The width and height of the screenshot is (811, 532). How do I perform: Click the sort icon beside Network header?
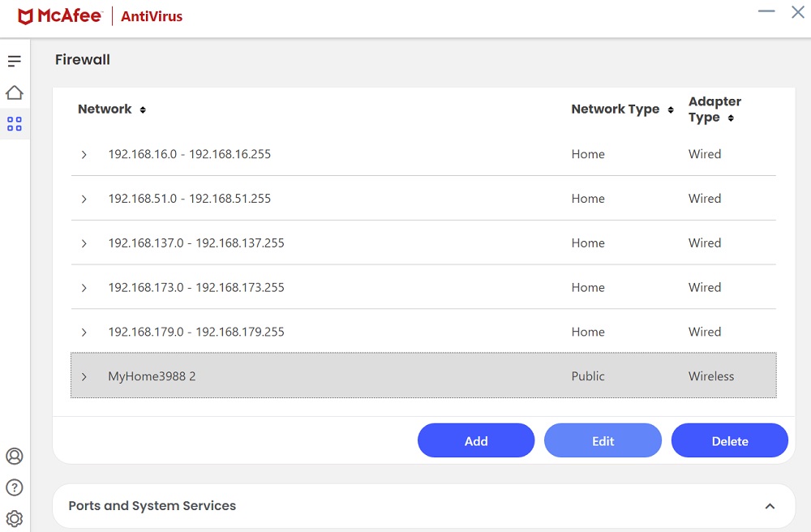(144, 109)
